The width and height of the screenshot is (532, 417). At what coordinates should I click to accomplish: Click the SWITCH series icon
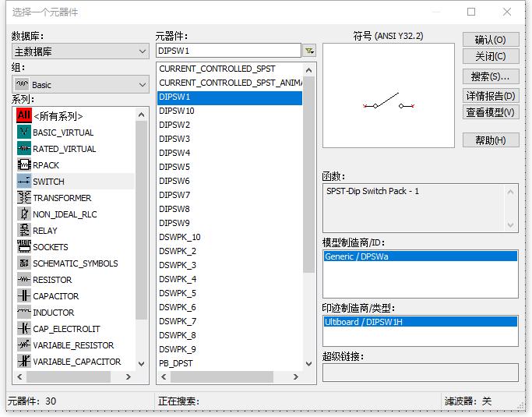click(x=23, y=181)
